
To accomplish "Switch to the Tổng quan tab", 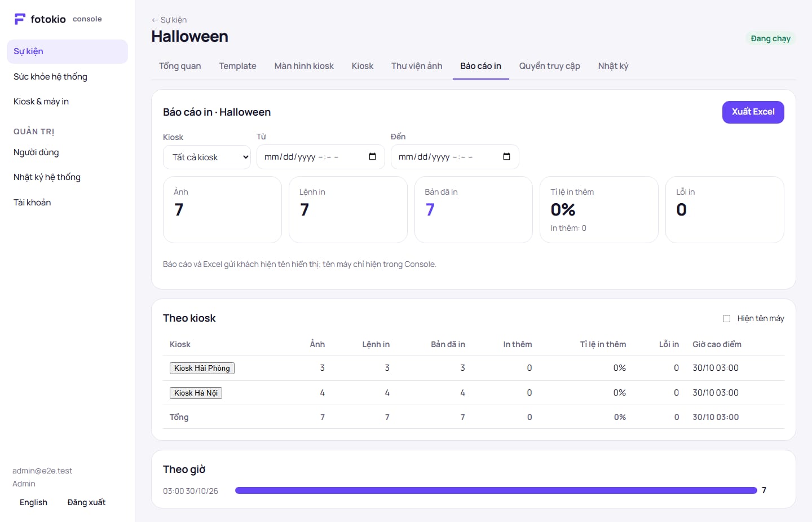I will point(180,66).
